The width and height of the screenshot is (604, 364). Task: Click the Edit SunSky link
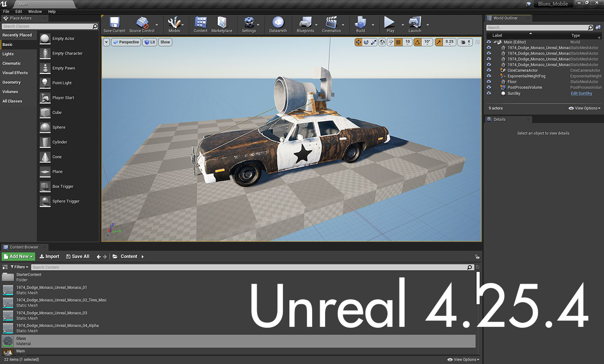[581, 94]
